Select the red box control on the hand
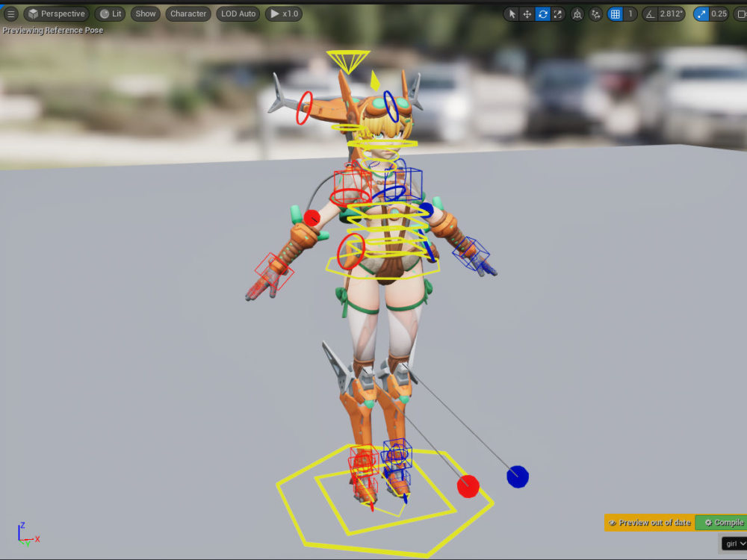 pyautogui.click(x=274, y=271)
